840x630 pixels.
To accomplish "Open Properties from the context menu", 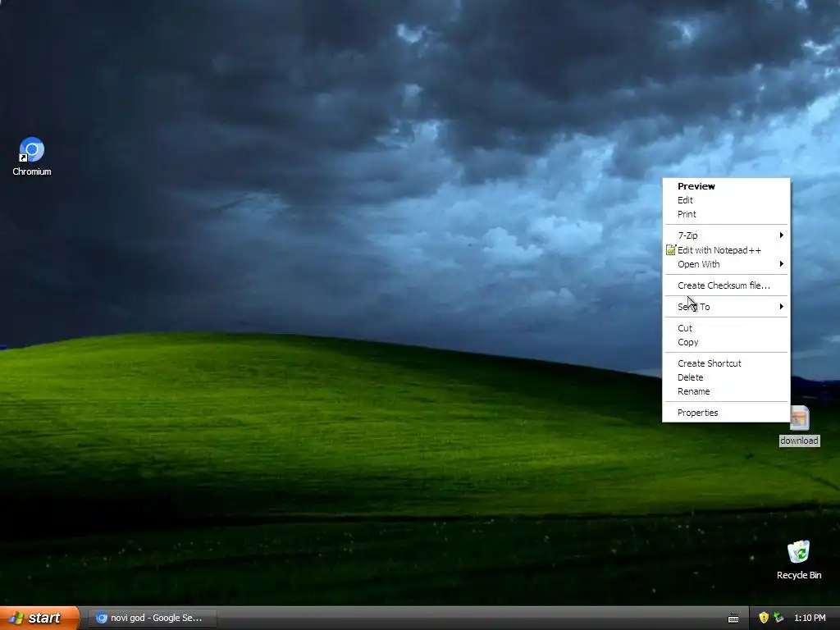I will click(x=726, y=413).
